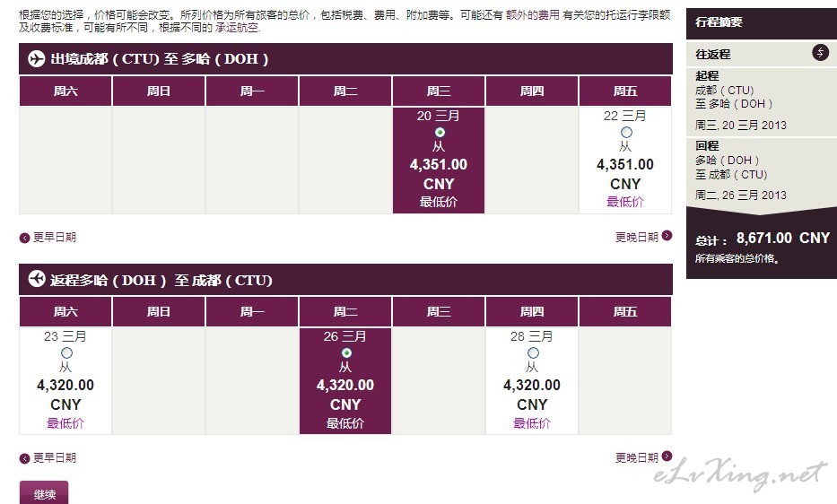Click the return earlier dates arrow icon
This screenshot has height=504, width=837.
click(x=24, y=458)
